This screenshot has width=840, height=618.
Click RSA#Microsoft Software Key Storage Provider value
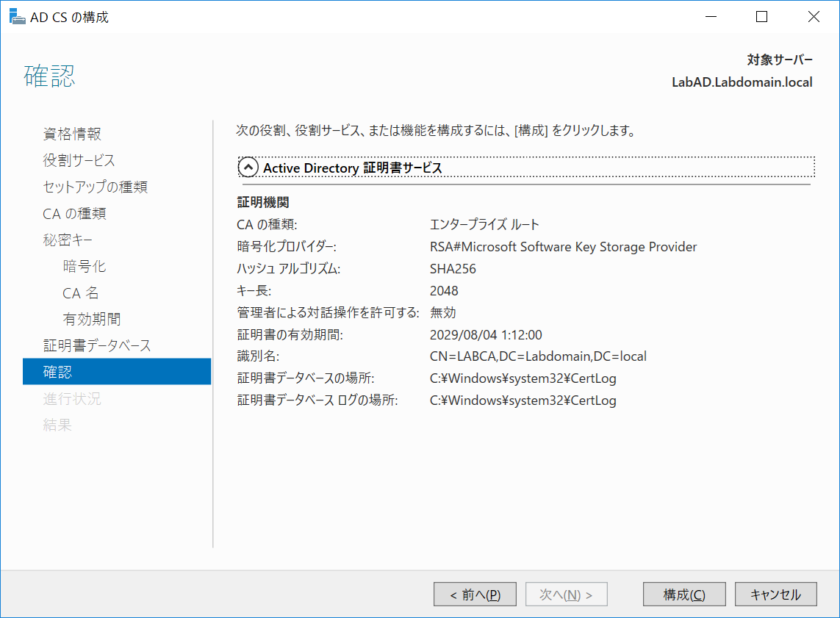coord(563,247)
